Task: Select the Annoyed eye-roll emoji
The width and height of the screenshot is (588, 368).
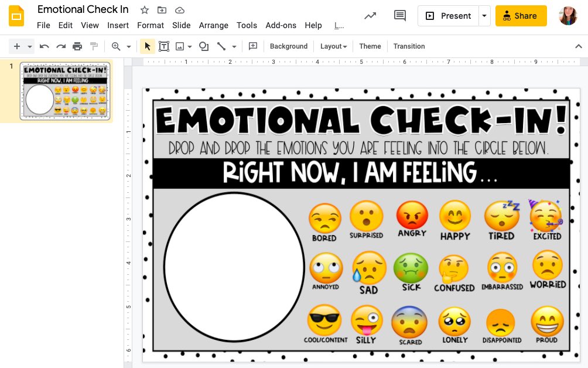Action: coord(326,268)
